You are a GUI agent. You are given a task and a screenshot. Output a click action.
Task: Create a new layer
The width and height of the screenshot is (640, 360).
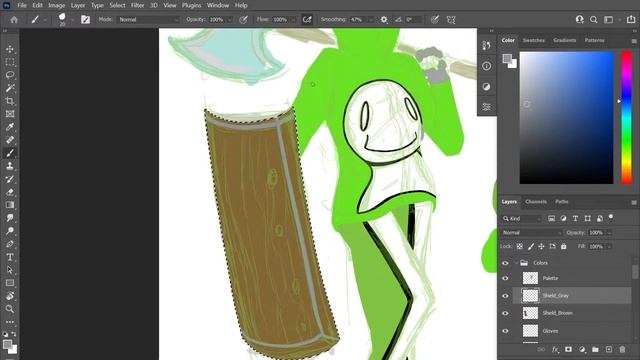[609, 350]
